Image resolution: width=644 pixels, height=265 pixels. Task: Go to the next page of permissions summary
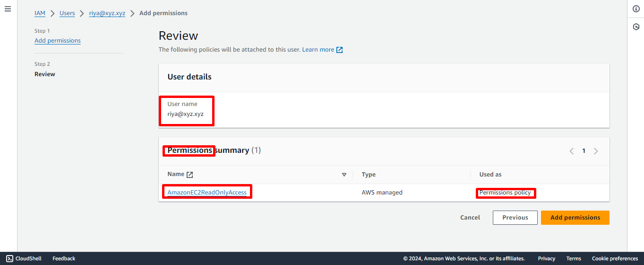pos(596,151)
